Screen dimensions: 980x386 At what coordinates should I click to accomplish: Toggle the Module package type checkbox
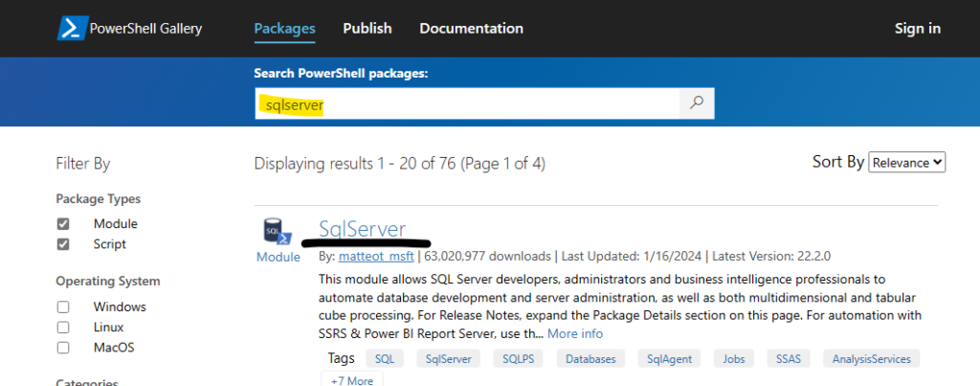[63, 224]
